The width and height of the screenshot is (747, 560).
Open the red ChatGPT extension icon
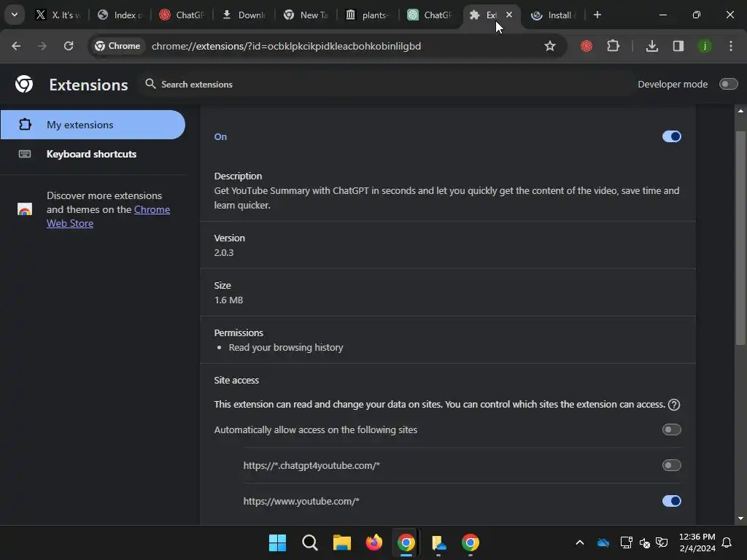pyautogui.click(x=587, y=46)
